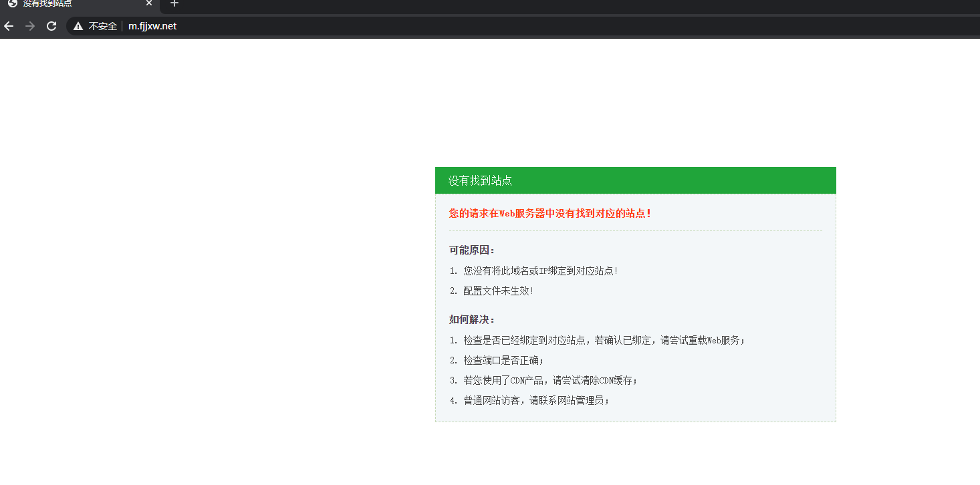Click the address bar showing m.fjjxw.net
Screen dimensions: 980x485
(521, 26)
